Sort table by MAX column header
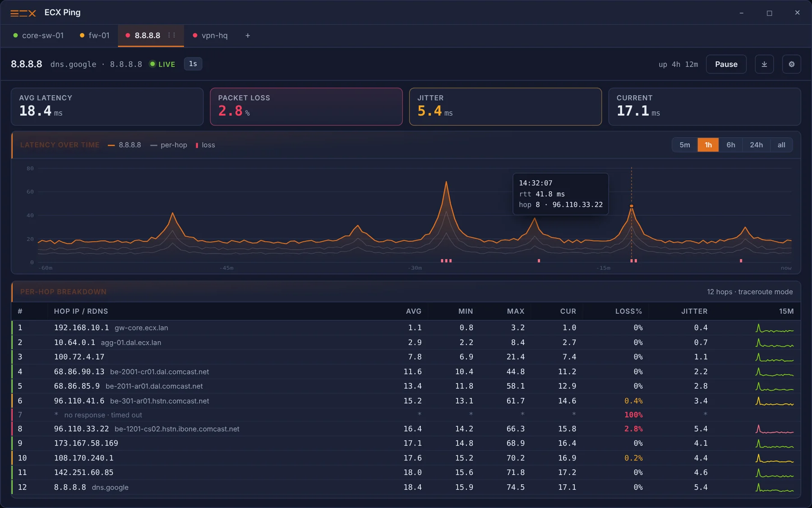Viewport: 812px width, 508px height. point(516,312)
